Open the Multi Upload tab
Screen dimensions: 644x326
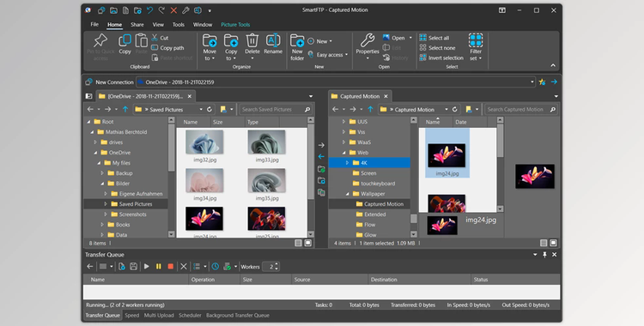(159, 316)
